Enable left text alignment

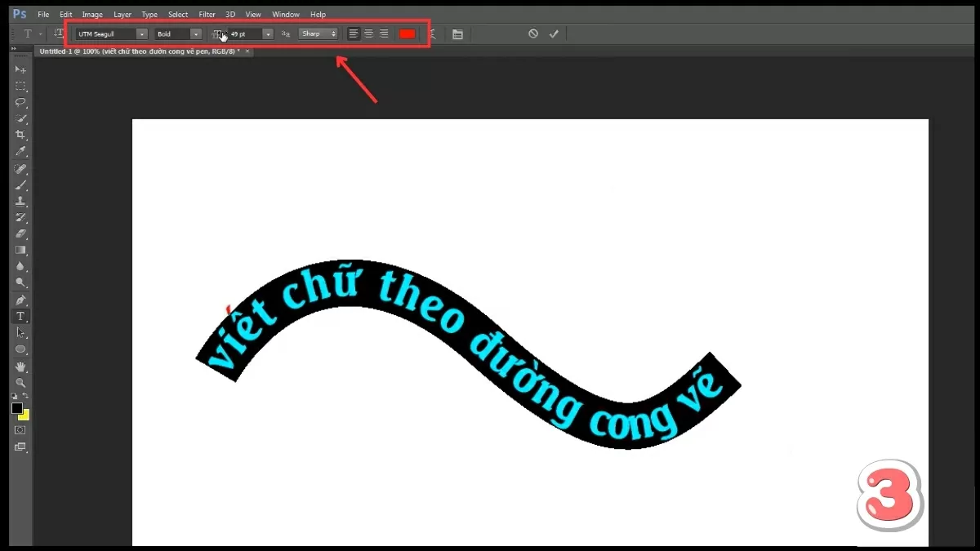(x=353, y=33)
